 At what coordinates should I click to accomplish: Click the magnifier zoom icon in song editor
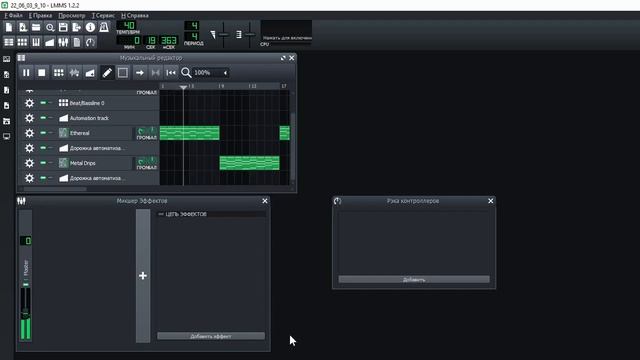(186, 73)
